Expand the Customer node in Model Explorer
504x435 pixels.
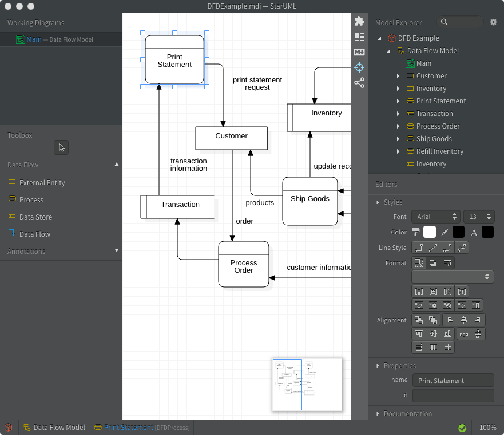(398, 76)
